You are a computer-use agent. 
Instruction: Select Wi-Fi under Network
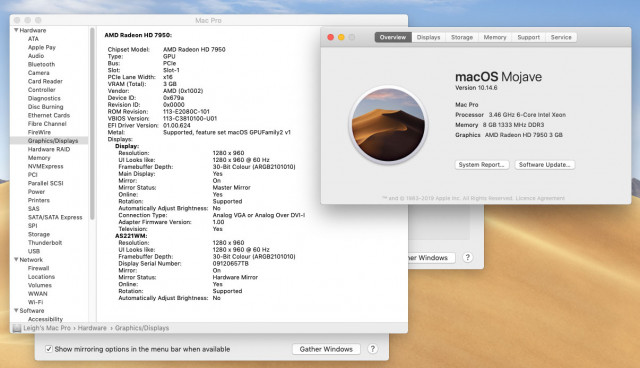35,302
